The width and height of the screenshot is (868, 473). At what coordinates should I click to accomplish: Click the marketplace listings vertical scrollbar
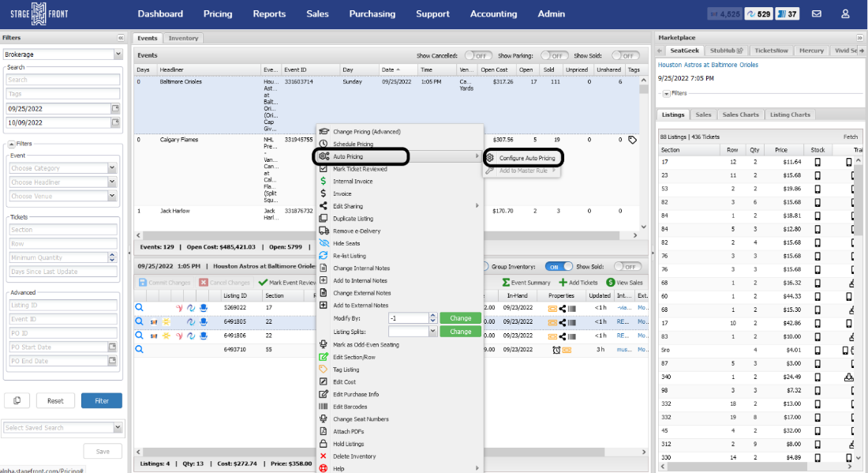point(859,310)
